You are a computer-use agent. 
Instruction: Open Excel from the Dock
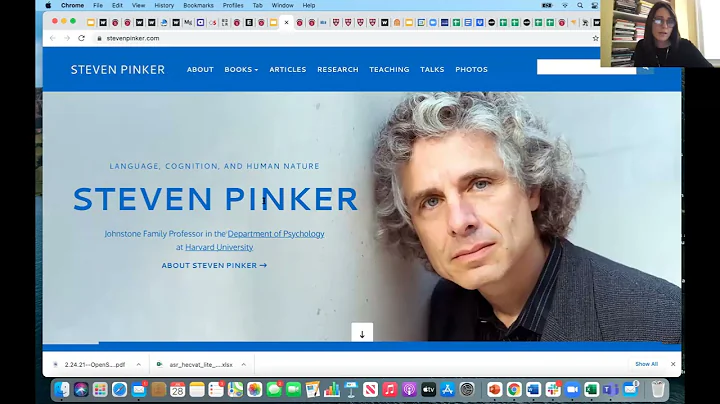pyautogui.click(x=591, y=389)
